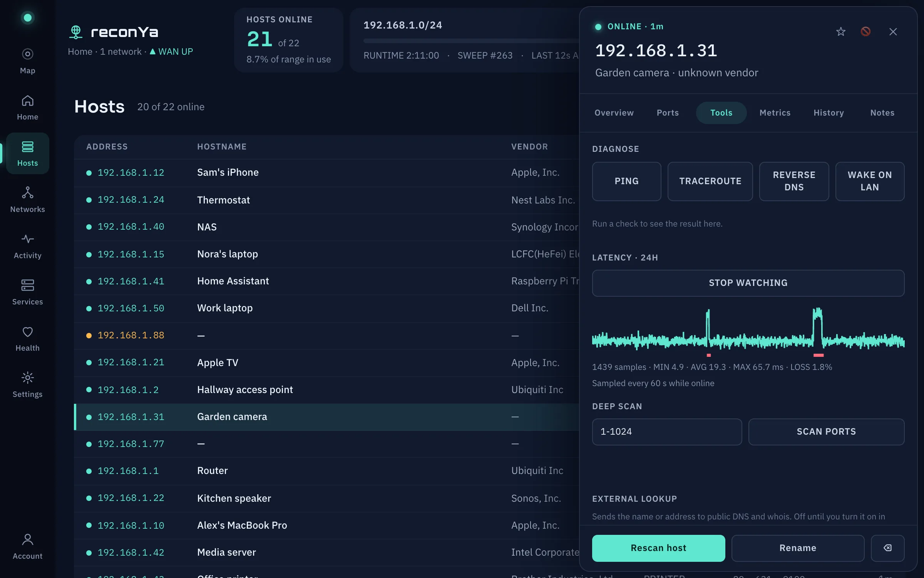The height and width of the screenshot is (578, 924).
Task: Click the SCAN PORTS button
Action: 826,432
